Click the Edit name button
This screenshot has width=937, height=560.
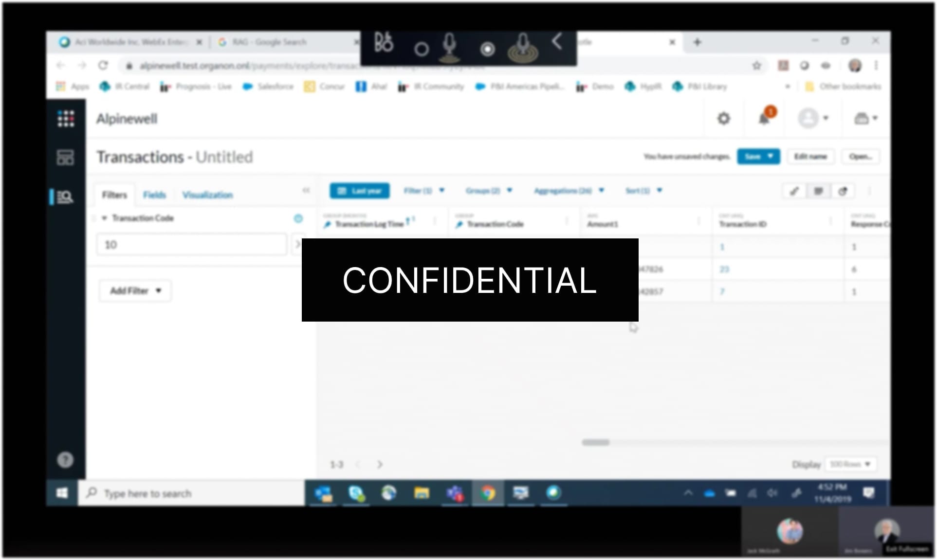810,156
